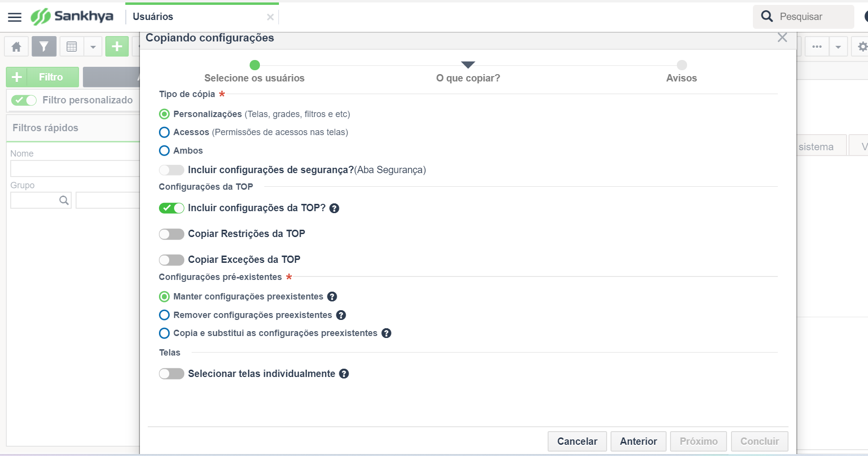The width and height of the screenshot is (868, 456).
Task: Turn off Incluir configurações da TOP
Action: [x=172, y=208]
